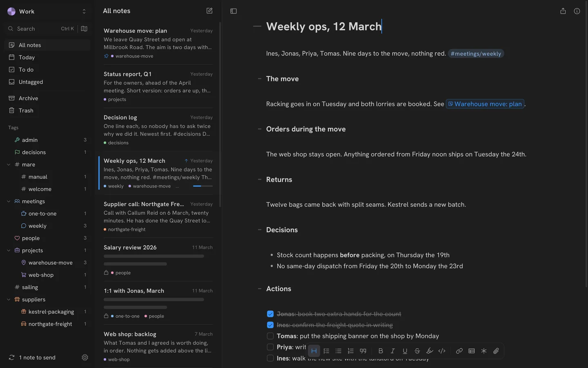Image resolution: width=588 pixels, height=368 pixels.
Task: Toggle underline formatting
Action: pyautogui.click(x=405, y=351)
